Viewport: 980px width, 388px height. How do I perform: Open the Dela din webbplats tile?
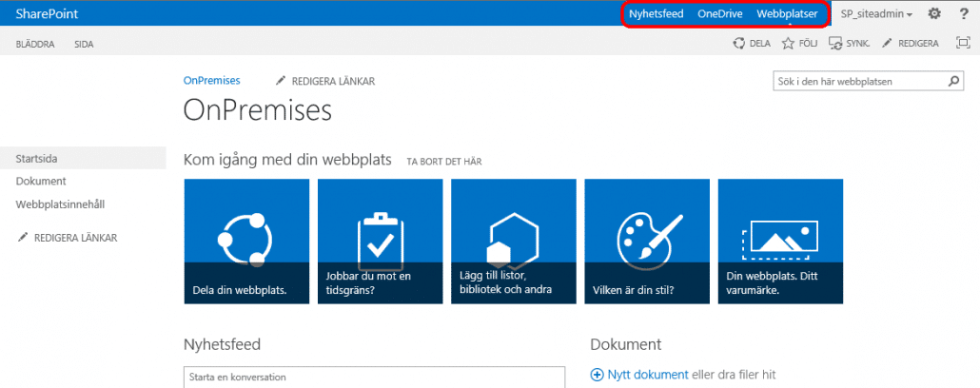click(246, 242)
